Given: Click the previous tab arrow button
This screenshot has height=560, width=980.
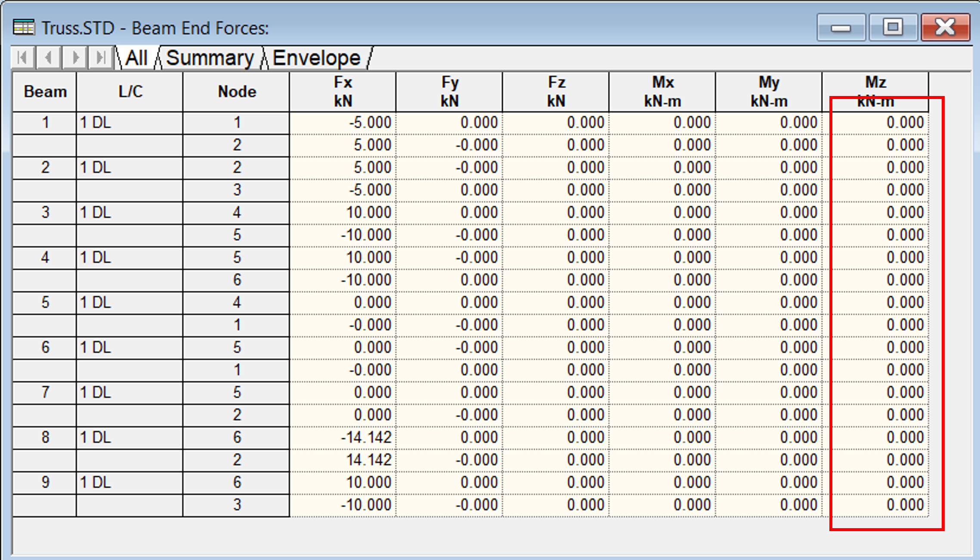Looking at the screenshot, I should point(49,57).
